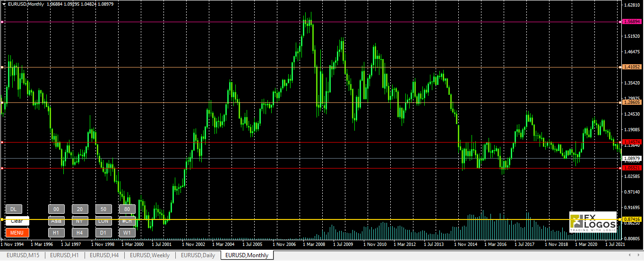Screen dimensions: 644x261
Task: Click the chart shift triangle at bottom-left corner
Action: pyautogui.click(x=2, y=238)
